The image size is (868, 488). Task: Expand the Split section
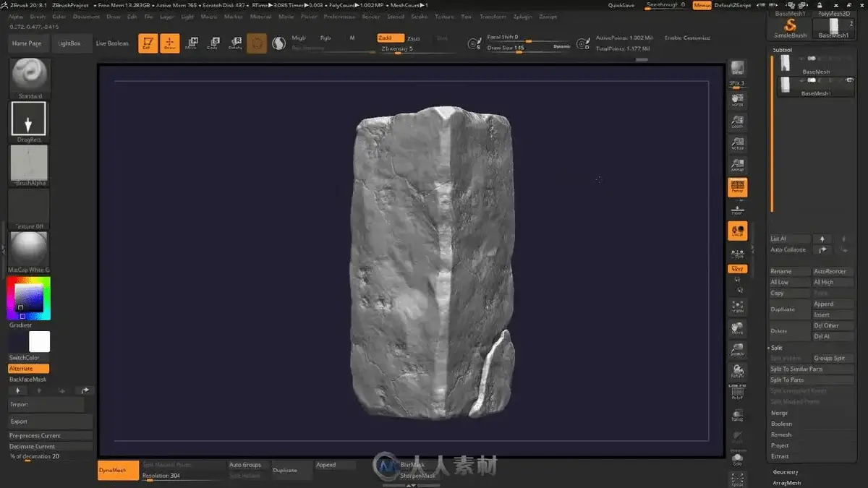pos(777,348)
